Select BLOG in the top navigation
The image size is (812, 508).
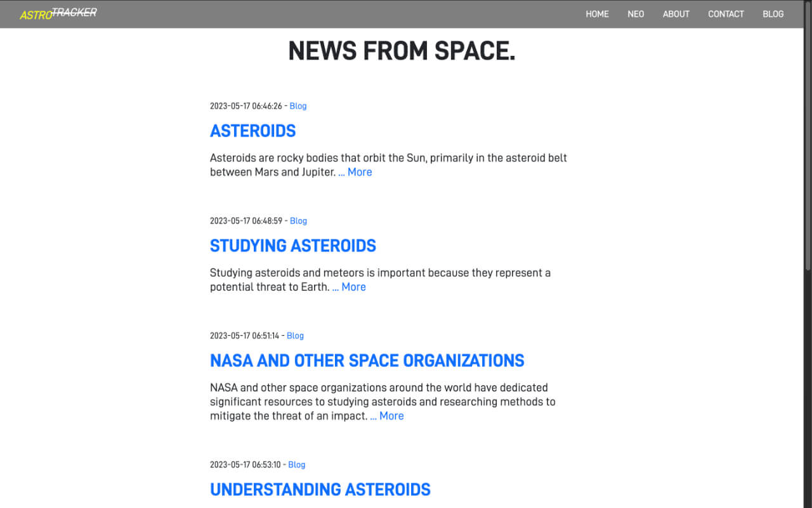(773, 14)
